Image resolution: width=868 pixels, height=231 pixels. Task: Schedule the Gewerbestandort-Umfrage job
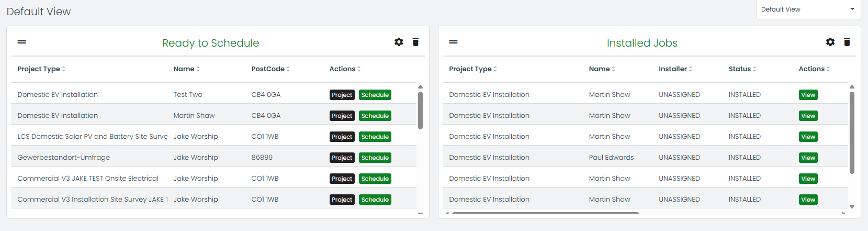375,158
